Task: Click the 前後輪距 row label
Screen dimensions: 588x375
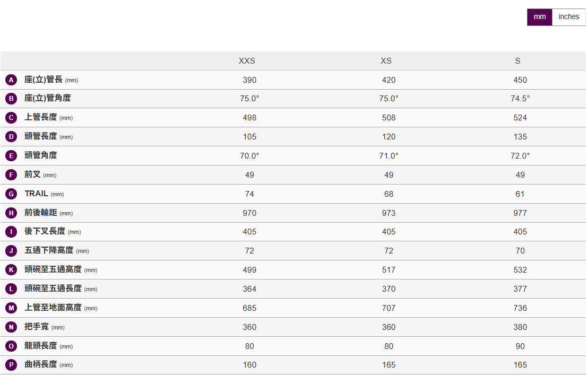Action: 40,213
